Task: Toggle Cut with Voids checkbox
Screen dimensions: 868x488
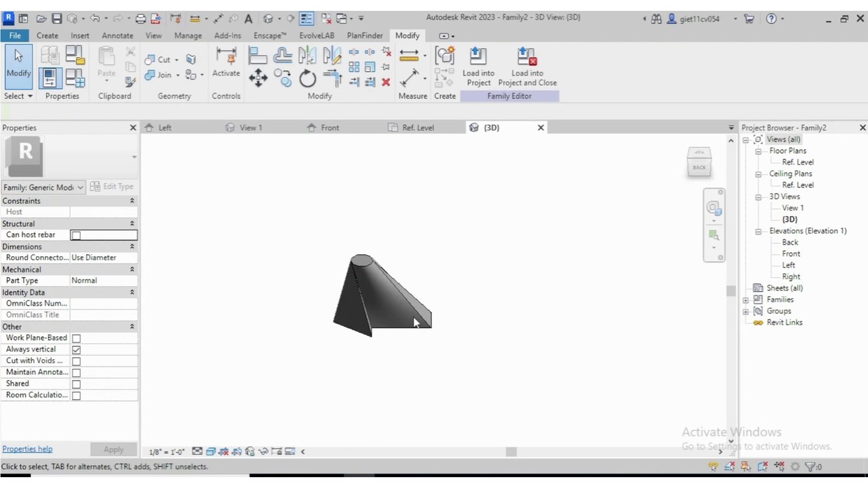Action: [76, 361]
